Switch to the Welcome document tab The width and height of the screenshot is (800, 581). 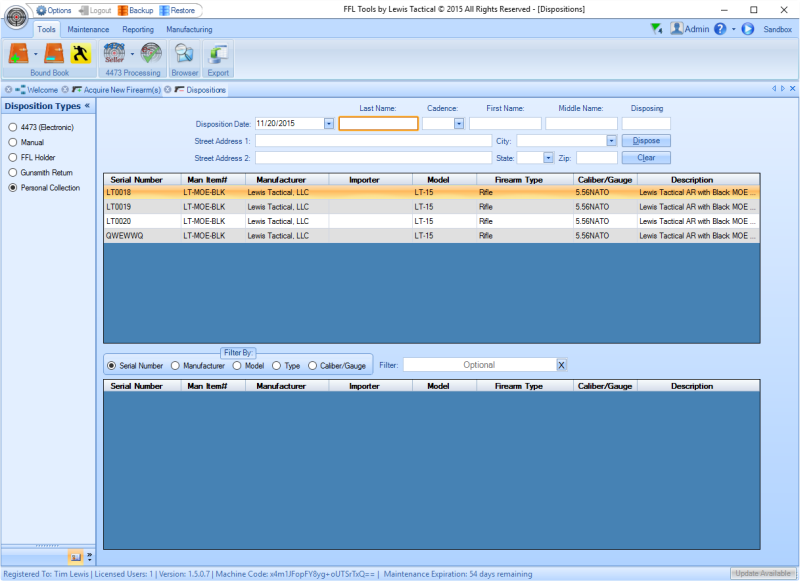point(37,90)
